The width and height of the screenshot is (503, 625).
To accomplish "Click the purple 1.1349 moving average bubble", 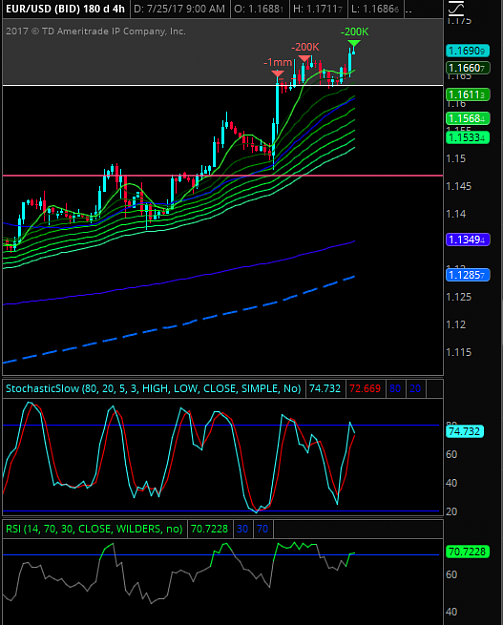I will click(x=468, y=240).
